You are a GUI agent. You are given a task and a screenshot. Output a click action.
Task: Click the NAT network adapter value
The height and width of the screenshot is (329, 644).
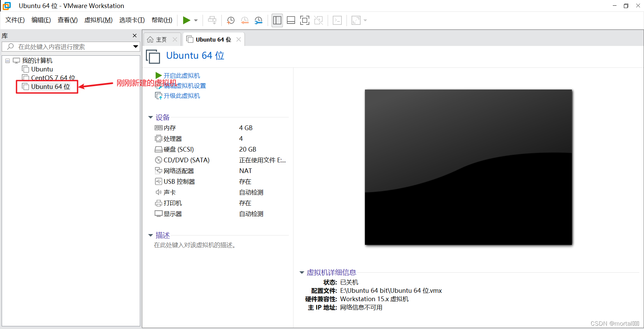click(246, 171)
